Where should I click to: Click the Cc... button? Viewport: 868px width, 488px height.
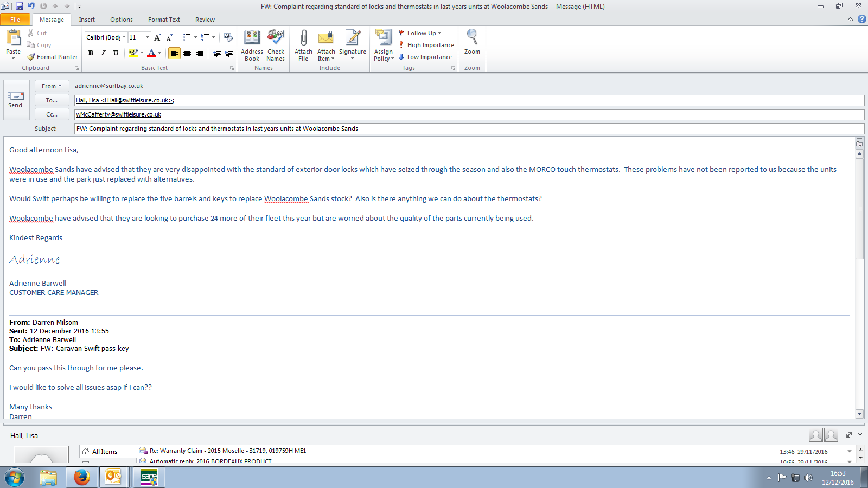point(52,114)
